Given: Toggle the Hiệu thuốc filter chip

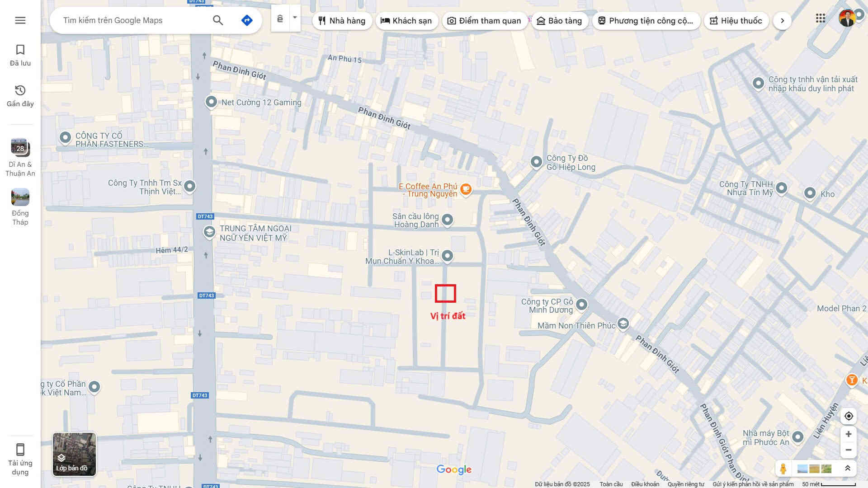Looking at the screenshot, I should click(736, 21).
